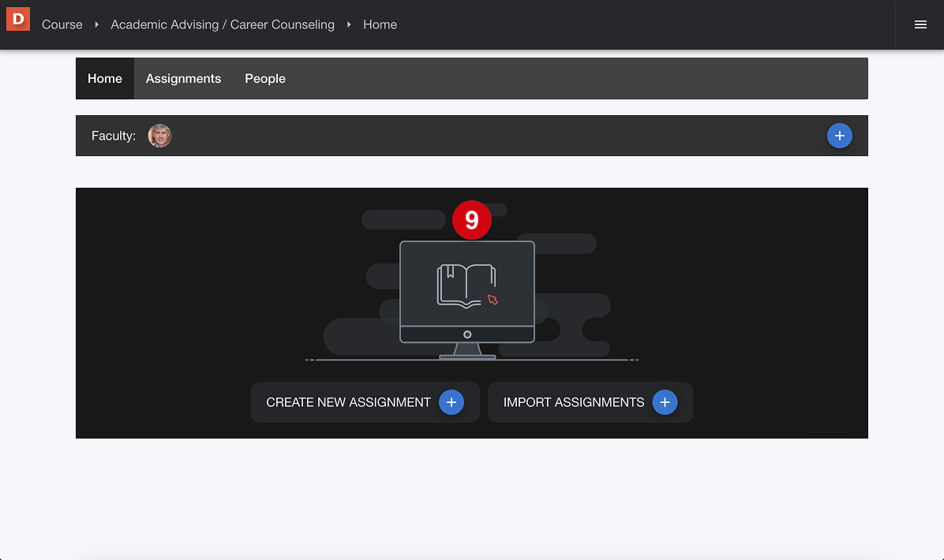Click the blue plus icon to add faculty
The height and width of the screenshot is (560, 944).
click(839, 136)
